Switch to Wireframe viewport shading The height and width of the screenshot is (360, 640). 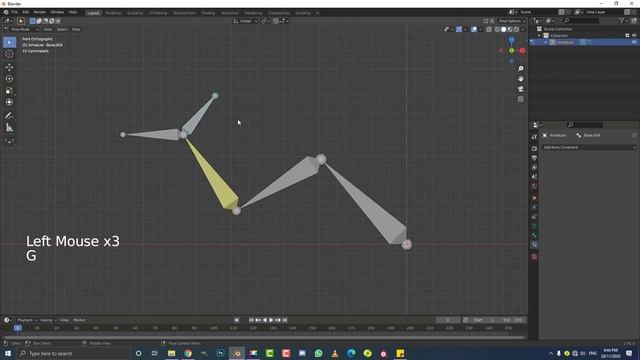497,29
